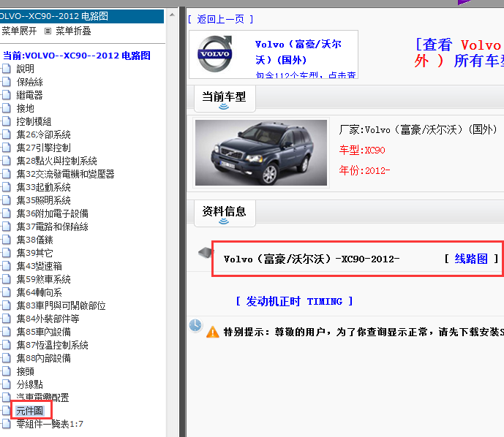Open the XC90 car photo thumbnail
504x437 pixels.
pos(261,153)
